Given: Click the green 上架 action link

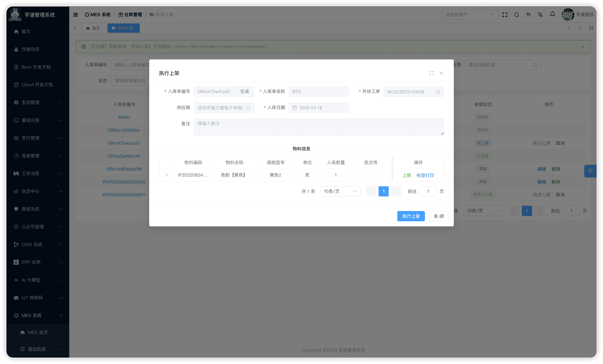Looking at the screenshot, I should coord(406,175).
